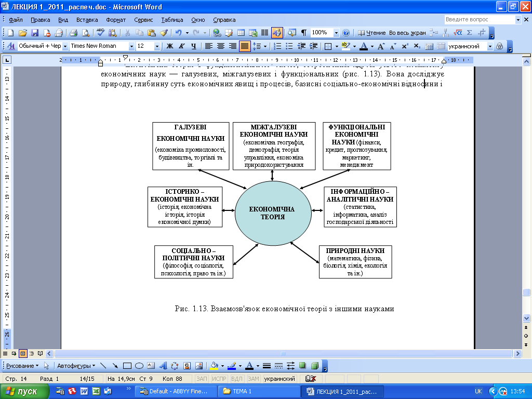This screenshot has width=532, height=399.
Task: Align text to the left
Action: [x=209, y=46]
